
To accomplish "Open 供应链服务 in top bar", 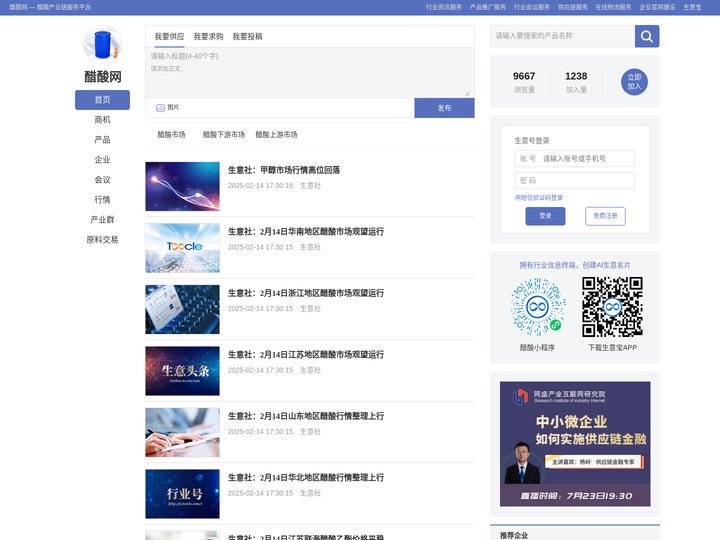I will click(x=573, y=7).
